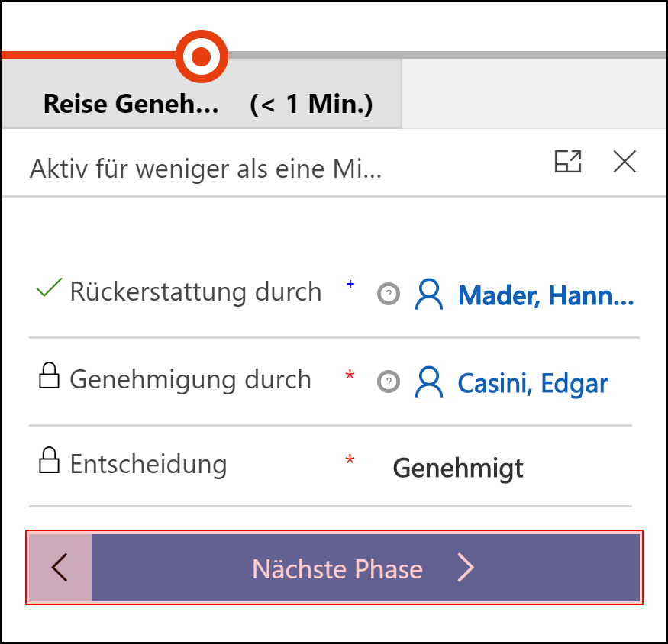Screen dimensions: 668x644
Task: Click the Aktiv für weniger als eine Mi... header
Action: (206, 169)
